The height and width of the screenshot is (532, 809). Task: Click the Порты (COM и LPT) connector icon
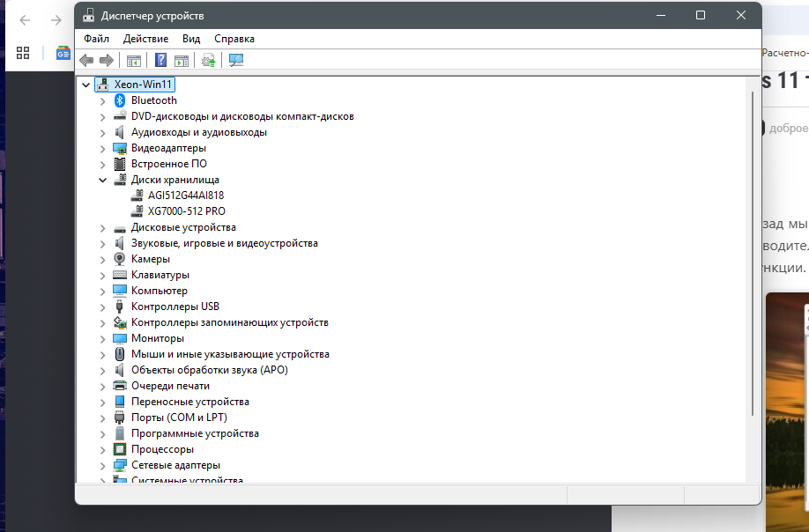click(x=120, y=417)
